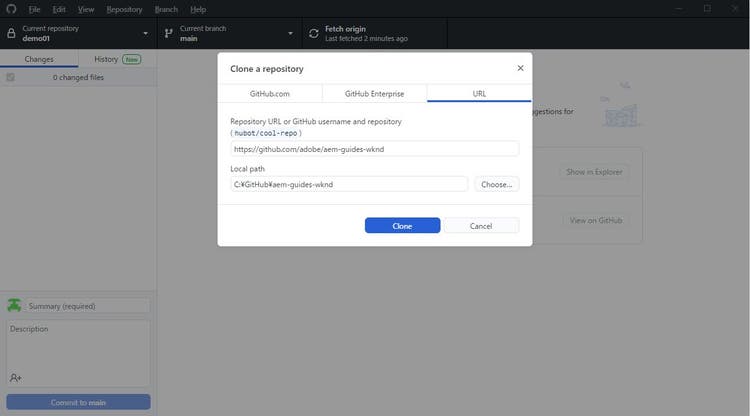This screenshot has width=750, height=416.
Task: Click the Local path text field
Action: click(x=349, y=184)
